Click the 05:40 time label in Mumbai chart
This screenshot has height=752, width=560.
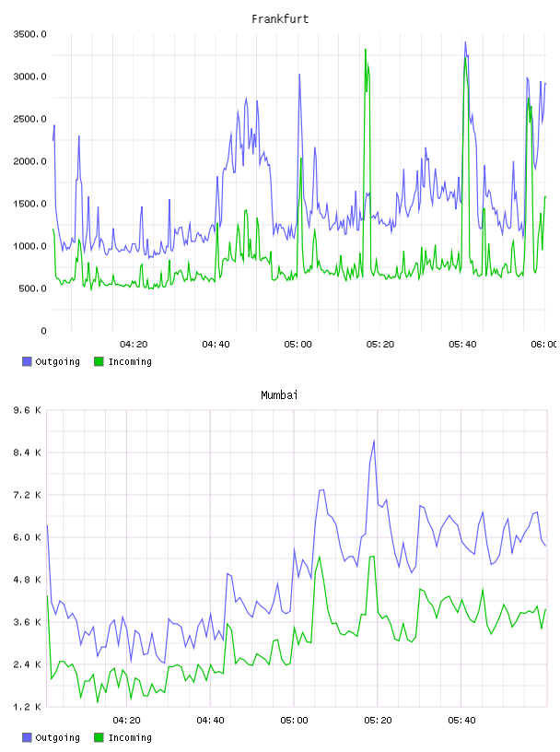coord(461,721)
